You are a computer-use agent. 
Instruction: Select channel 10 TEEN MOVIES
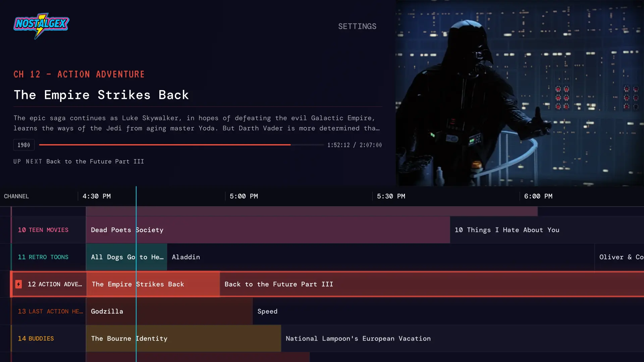49,230
